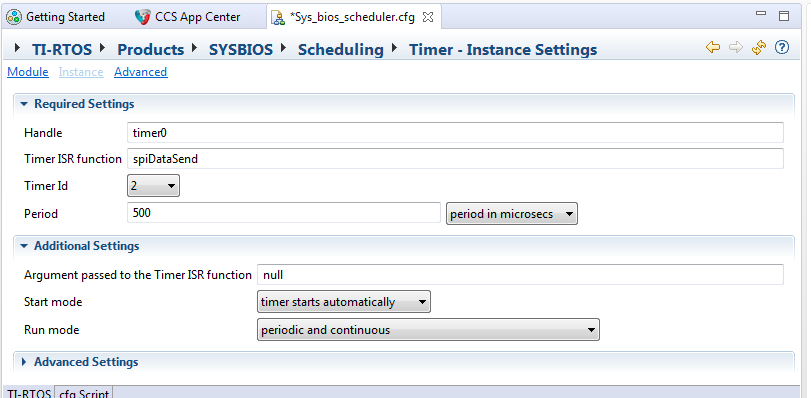Click the Products breadcrumb
The height and width of the screenshot is (398, 811).
tap(151, 50)
